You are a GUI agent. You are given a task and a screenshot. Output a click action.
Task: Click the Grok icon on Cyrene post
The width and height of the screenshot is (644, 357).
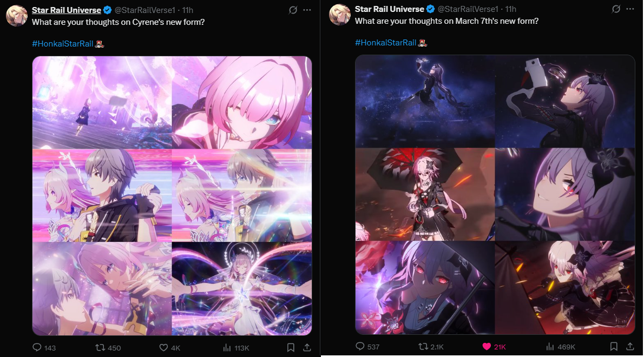293,10
